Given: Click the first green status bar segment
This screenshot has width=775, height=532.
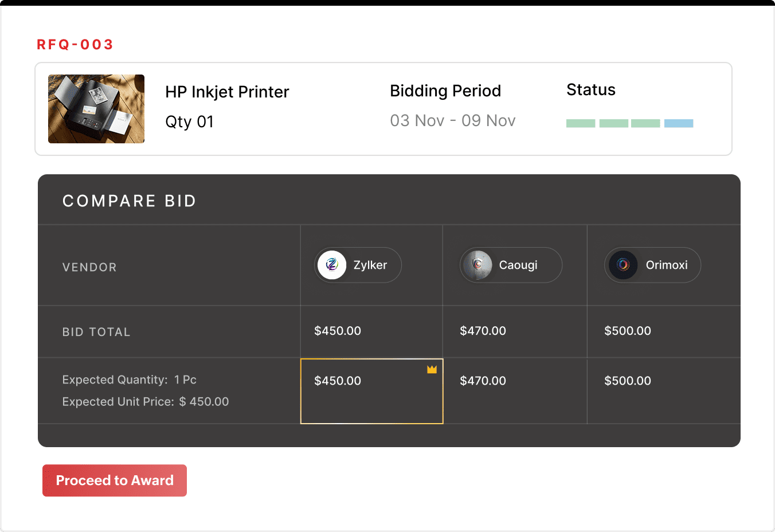Looking at the screenshot, I should click(x=581, y=123).
